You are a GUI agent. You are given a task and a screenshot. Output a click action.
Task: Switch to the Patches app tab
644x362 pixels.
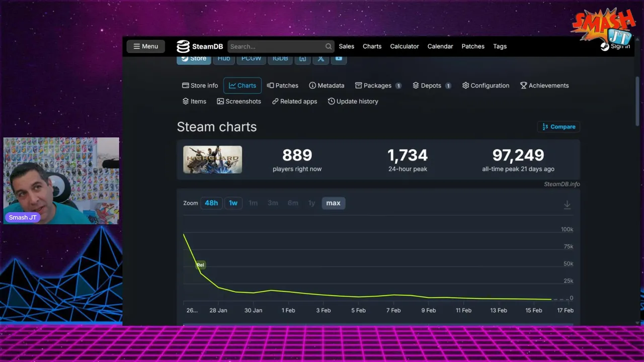tap(282, 85)
